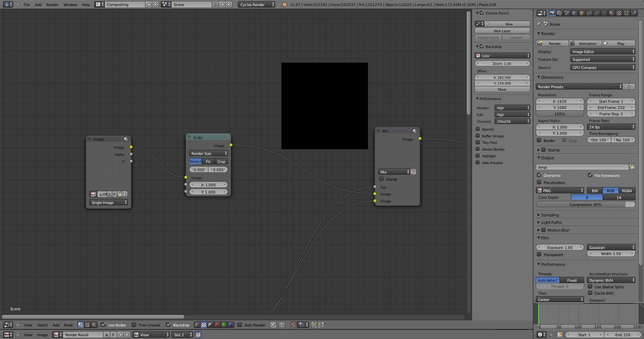Screen dimensions: 644x339
Task: Open the GPU Compute device dropdown
Action: pyautogui.click(x=603, y=67)
